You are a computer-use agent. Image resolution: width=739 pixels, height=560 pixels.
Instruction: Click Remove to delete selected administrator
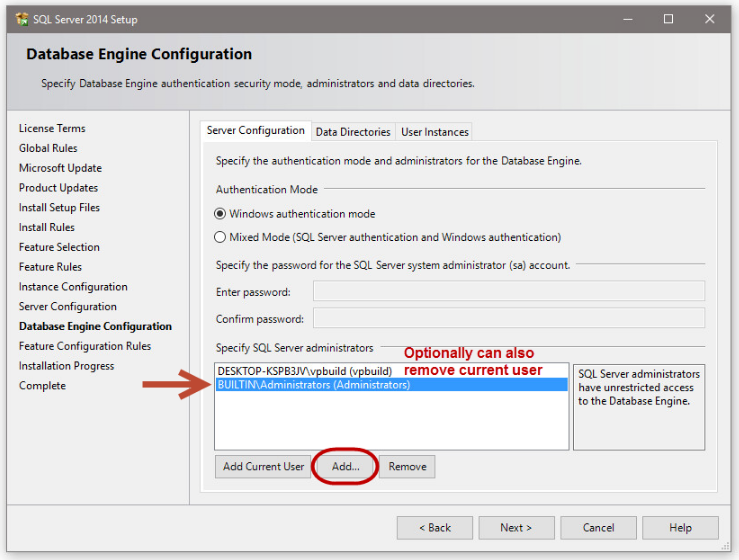click(407, 467)
